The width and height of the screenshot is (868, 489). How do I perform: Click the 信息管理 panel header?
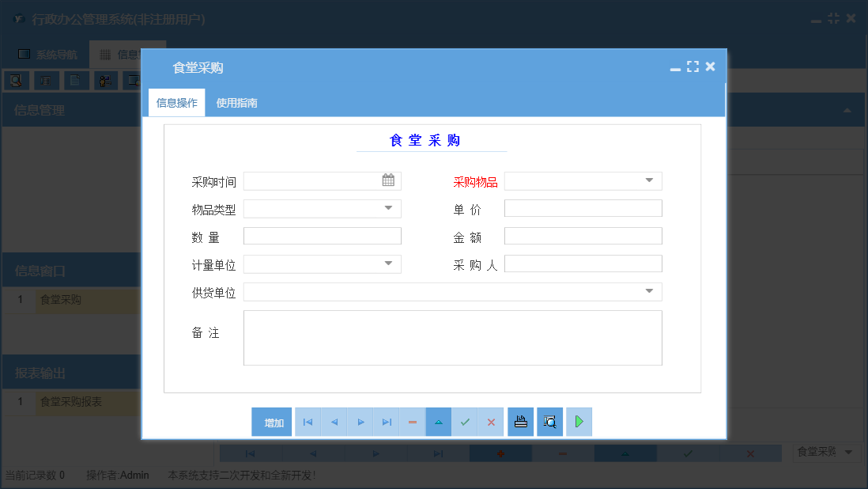[72, 110]
